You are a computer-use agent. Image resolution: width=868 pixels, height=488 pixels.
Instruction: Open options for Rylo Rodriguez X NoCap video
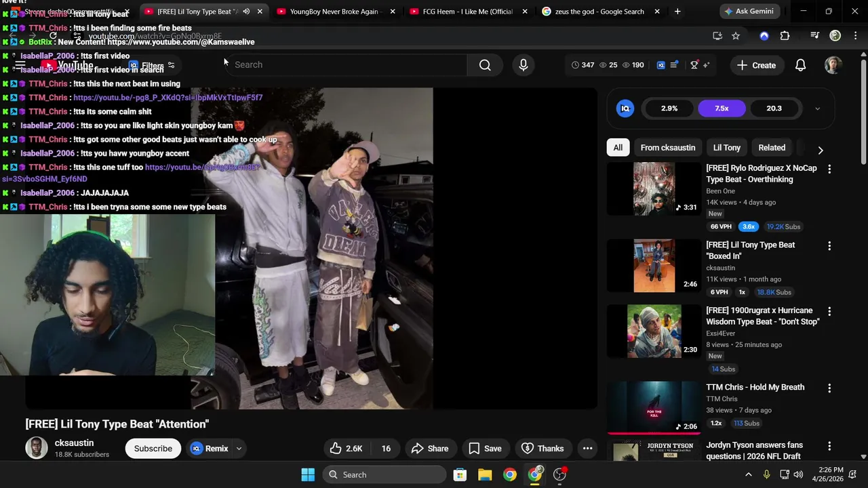tap(829, 169)
